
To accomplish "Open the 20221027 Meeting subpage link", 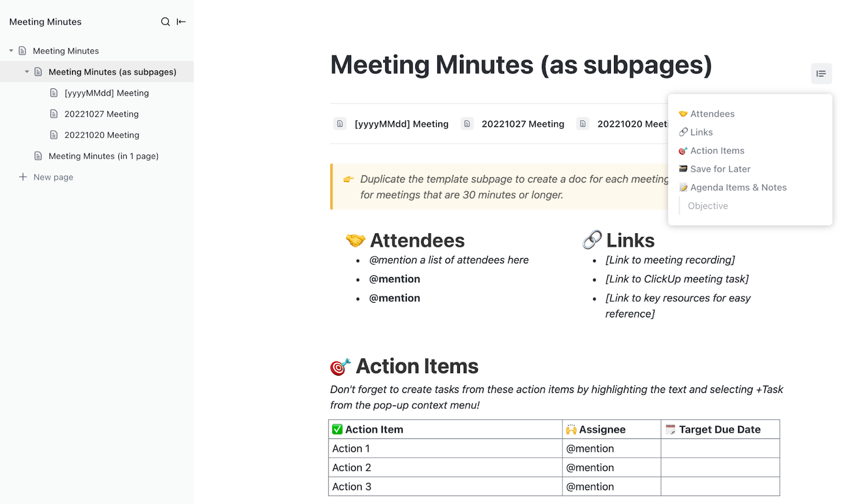I will tap(523, 124).
